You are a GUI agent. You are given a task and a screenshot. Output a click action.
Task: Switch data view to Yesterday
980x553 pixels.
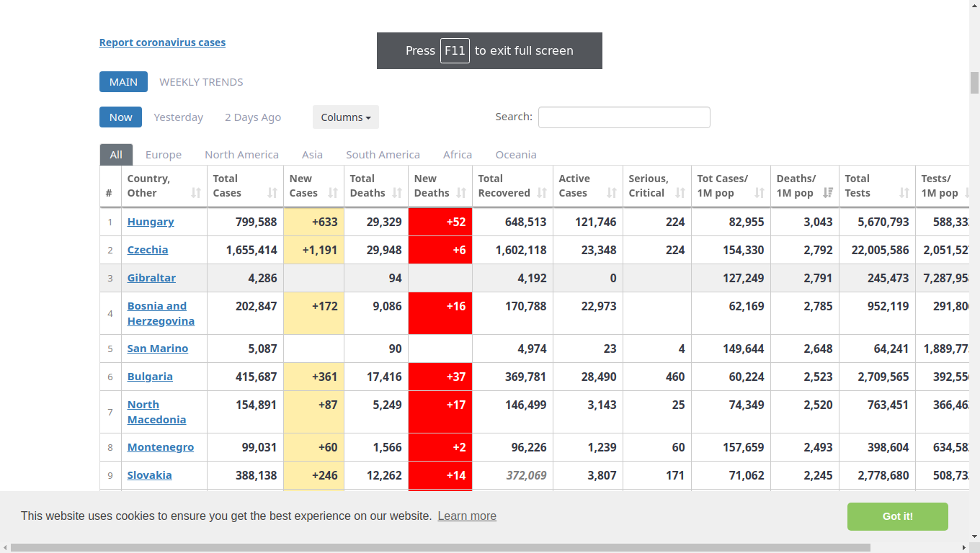tap(178, 117)
